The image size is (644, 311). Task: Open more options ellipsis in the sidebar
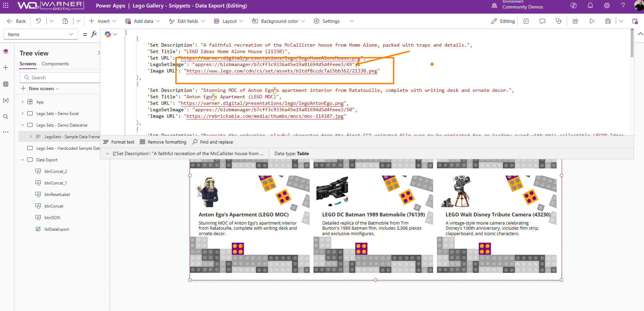coord(6,132)
